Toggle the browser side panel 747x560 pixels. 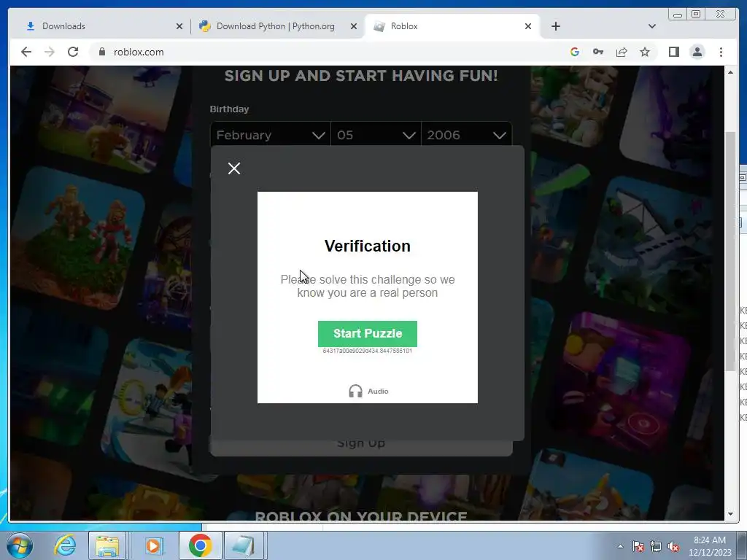coord(673,52)
